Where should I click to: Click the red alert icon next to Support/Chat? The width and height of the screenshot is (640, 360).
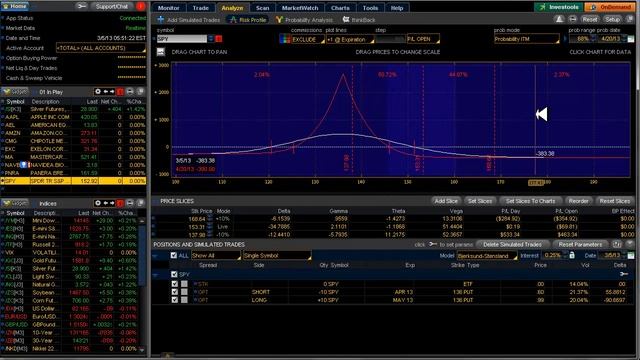pos(140,7)
